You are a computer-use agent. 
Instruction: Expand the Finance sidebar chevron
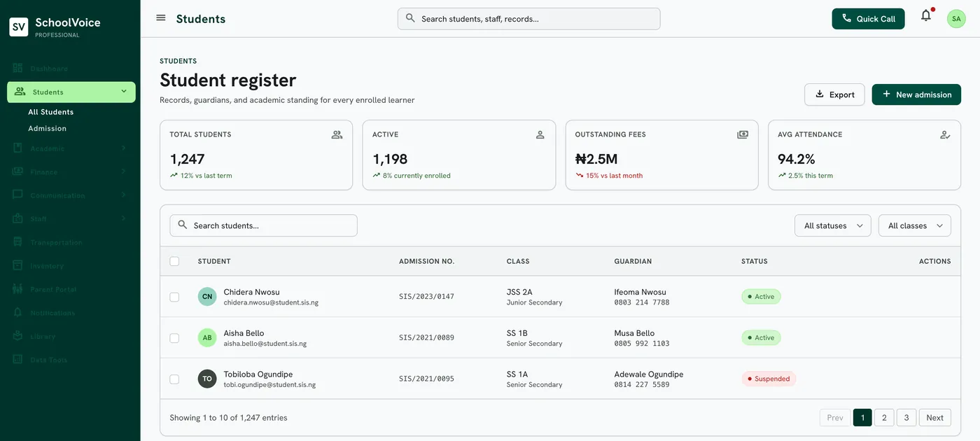(x=123, y=171)
